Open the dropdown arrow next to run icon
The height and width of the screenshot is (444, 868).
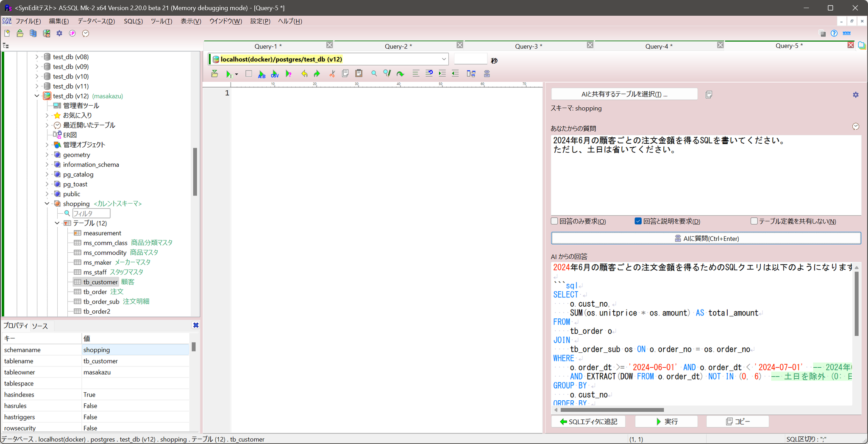point(236,74)
